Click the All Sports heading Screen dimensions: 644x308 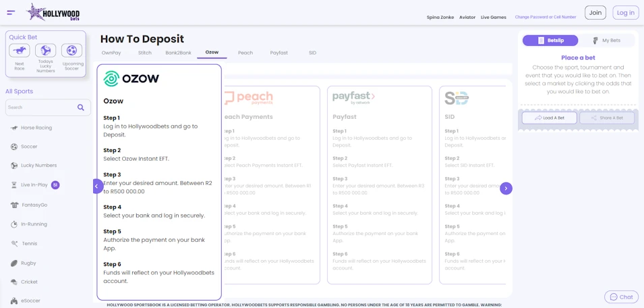[x=20, y=91]
